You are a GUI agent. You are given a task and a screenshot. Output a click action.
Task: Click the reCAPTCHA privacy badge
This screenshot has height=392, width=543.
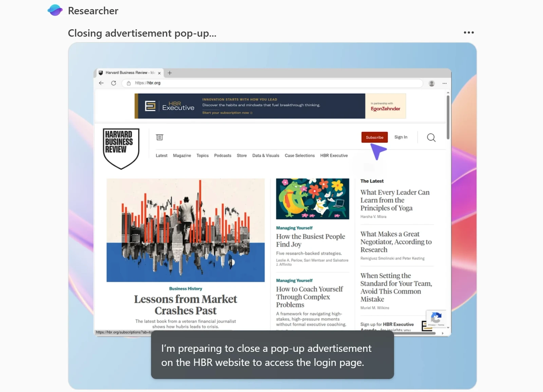[x=436, y=318]
